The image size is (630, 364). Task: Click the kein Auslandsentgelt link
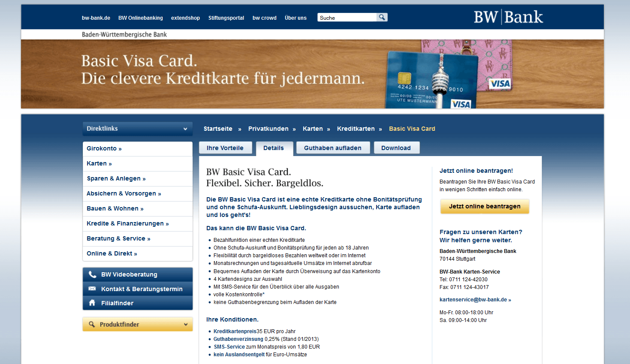click(x=239, y=355)
